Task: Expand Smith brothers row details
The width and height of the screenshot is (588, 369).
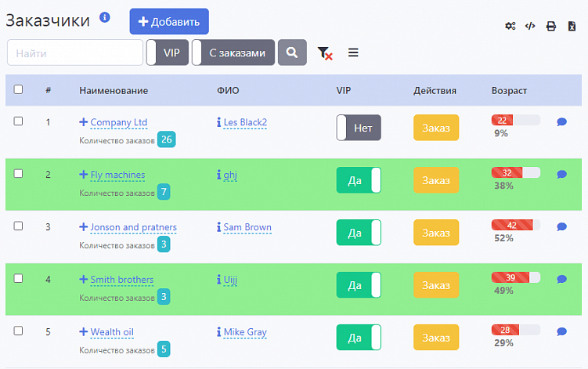Action: (x=84, y=280)
